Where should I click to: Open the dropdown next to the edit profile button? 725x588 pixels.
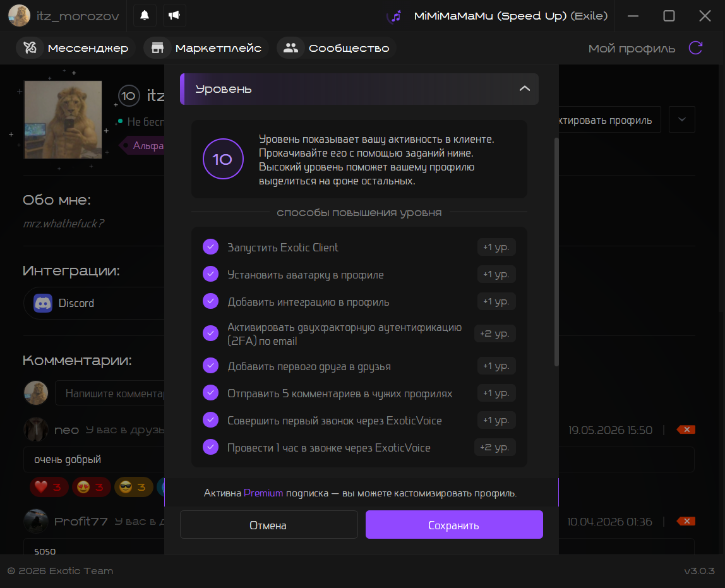[x=681, y=120]
